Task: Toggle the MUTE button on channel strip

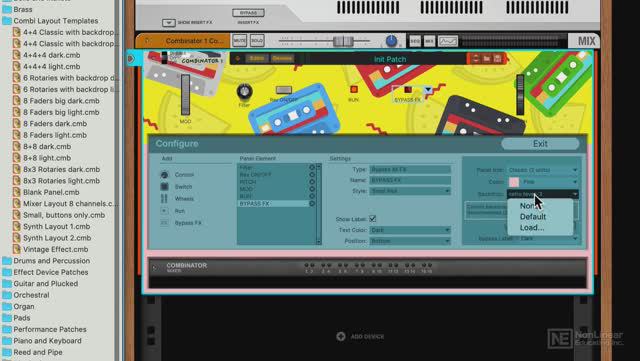Action: coord(240,41)
